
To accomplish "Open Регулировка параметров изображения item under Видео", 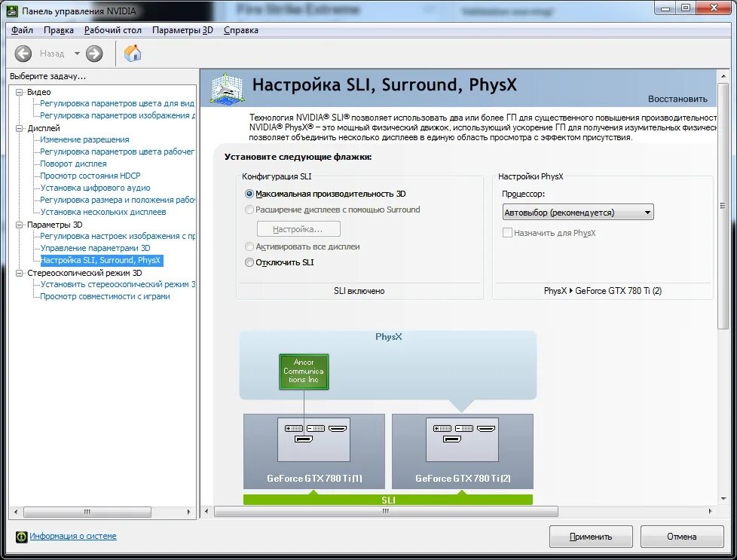I will pos(117,115).
